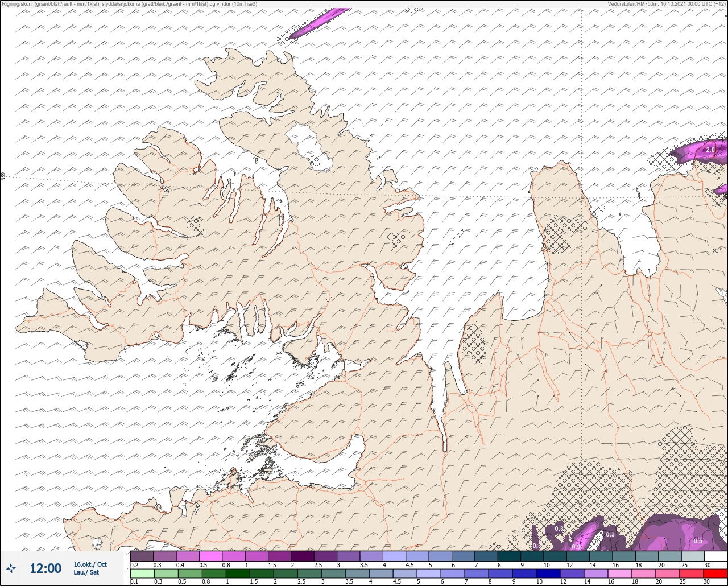Pick lower legend swatch labeled 6
The width and height of the screenshot is (728, 586).
(452, 573)
